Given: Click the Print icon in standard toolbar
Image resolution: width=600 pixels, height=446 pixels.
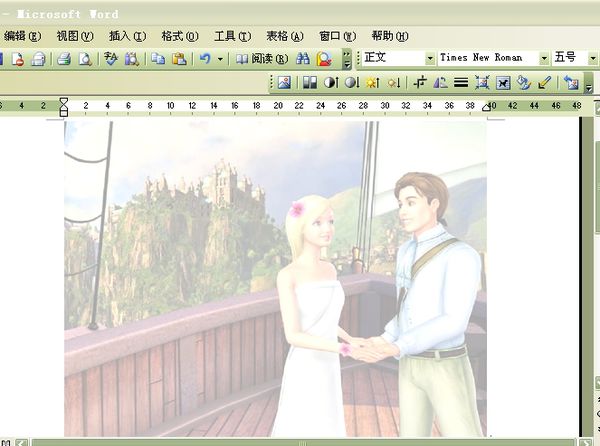Looking at the screenshot, I should tap(64, 59).
